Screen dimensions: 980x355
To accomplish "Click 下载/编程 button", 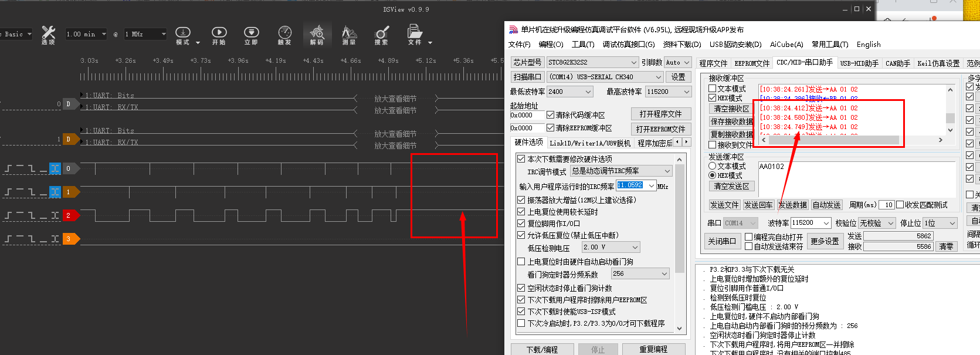I will pos(542,349).
